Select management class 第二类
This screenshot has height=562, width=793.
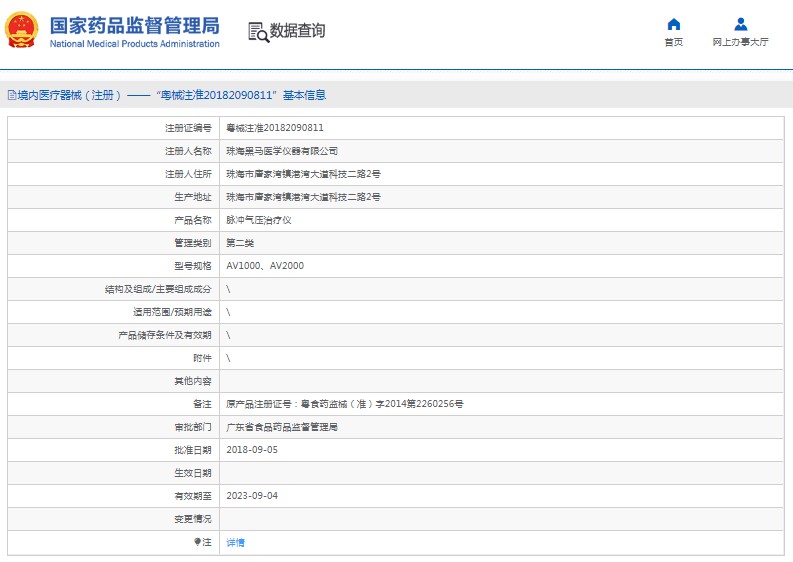[x=240, y=243]
